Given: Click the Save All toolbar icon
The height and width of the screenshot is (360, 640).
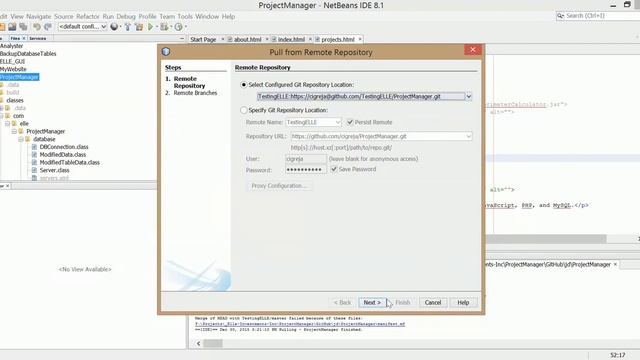Looking at the screenshot, I should [x=23, y=27].
